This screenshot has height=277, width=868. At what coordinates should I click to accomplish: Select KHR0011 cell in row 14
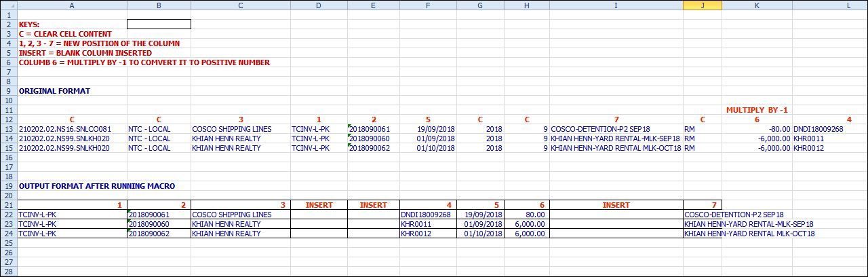(830, 138)
